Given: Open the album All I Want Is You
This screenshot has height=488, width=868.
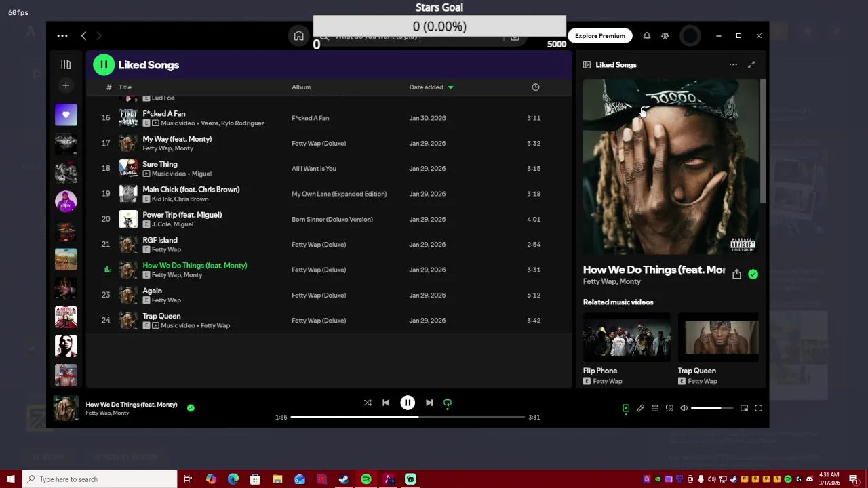Looking at the screenshot, I should point(314,169).
